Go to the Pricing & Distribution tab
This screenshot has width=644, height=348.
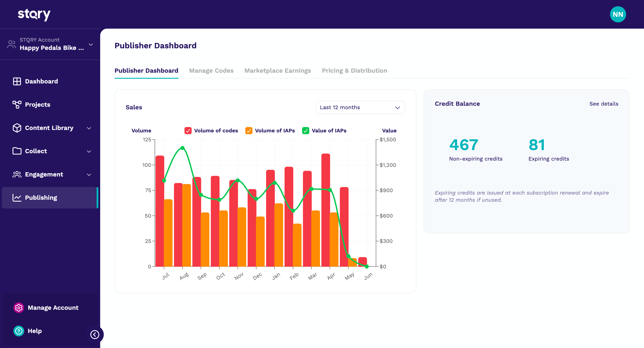click(x=354, y=71)
